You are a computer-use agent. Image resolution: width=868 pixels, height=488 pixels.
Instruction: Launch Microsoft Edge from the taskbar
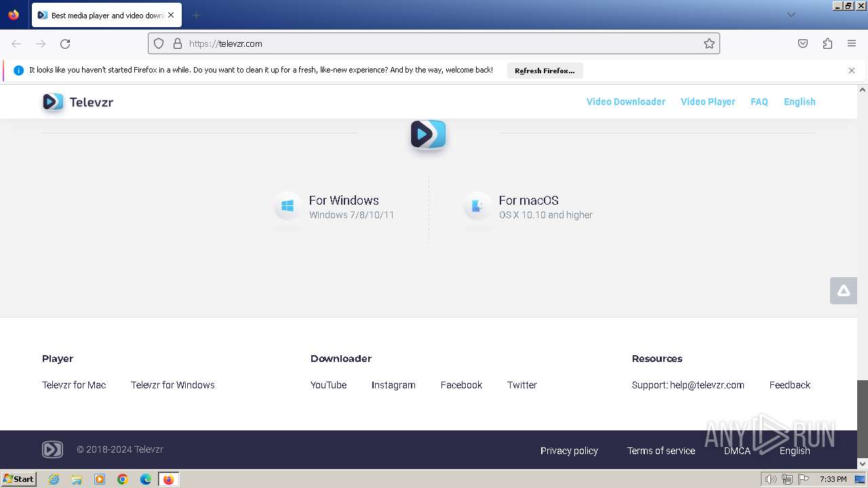146,479
